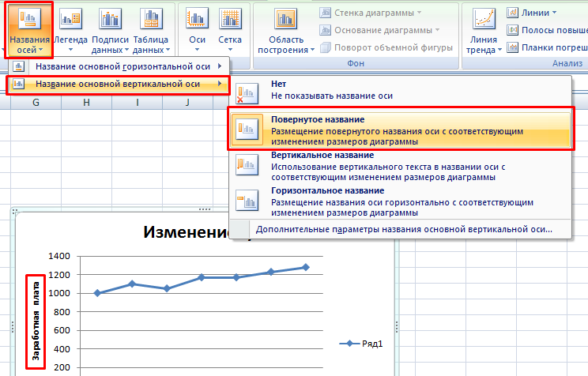The width and height of the screenshot is (588, 376).
Task: Open the Названия осей ribbon button
Action: click(29, 30)
